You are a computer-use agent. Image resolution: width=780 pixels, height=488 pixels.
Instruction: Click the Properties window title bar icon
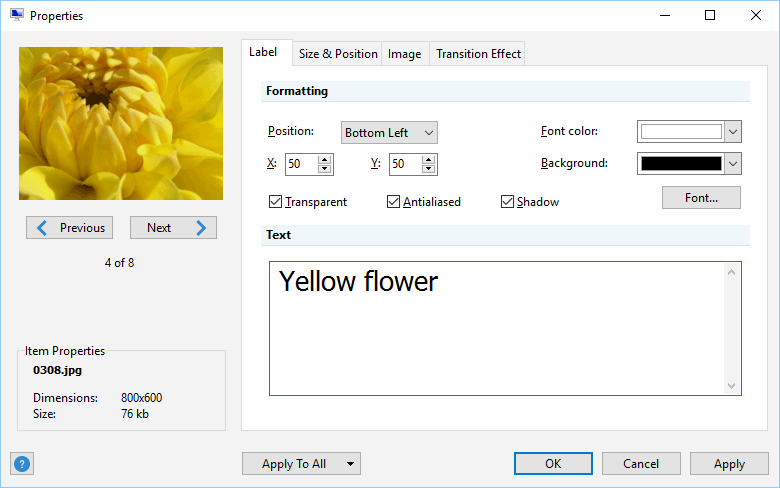pos(16,15)
